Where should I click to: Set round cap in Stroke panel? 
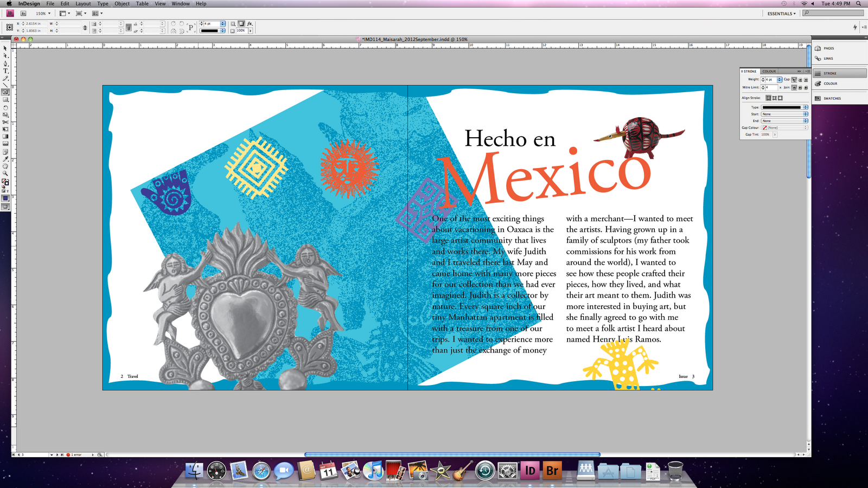[x=800, y=80]
